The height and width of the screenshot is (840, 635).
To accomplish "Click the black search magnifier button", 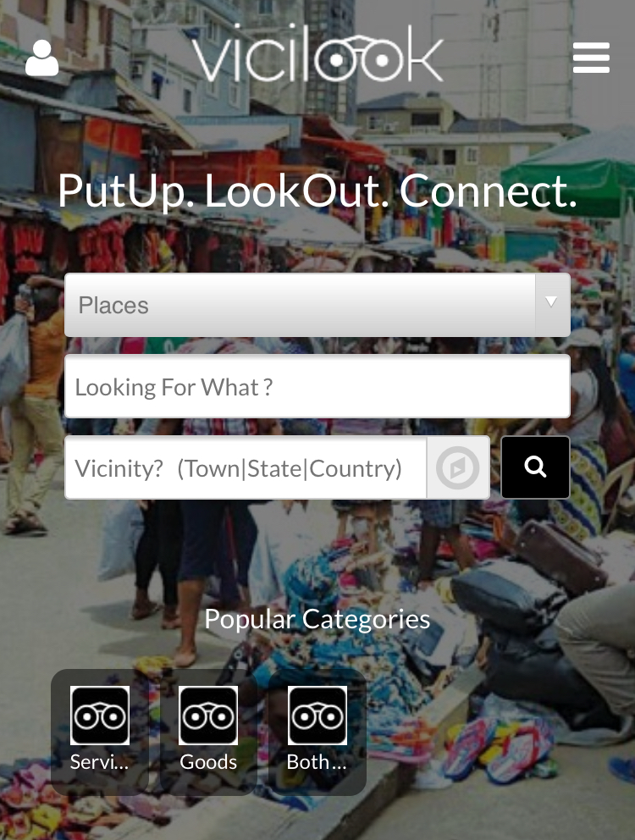I will [535, 467].
